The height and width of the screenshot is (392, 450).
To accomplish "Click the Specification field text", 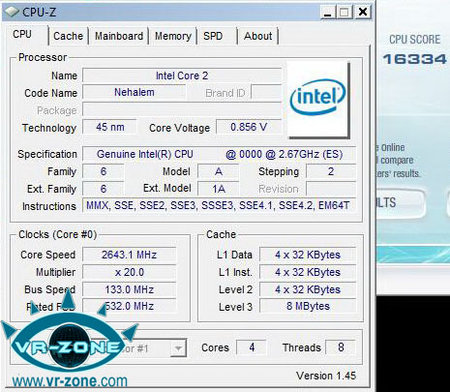I will 219,154.
